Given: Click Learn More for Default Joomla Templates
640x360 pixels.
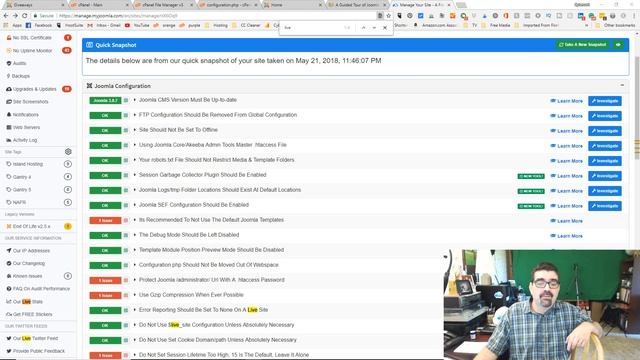Looking at the screenshot, I should (x=567, y=221).
